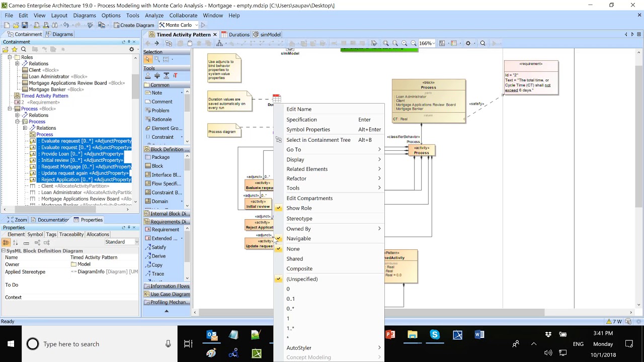Select Composite aggregation in context menu
The image size is (644, 362).
pos(329,269)
